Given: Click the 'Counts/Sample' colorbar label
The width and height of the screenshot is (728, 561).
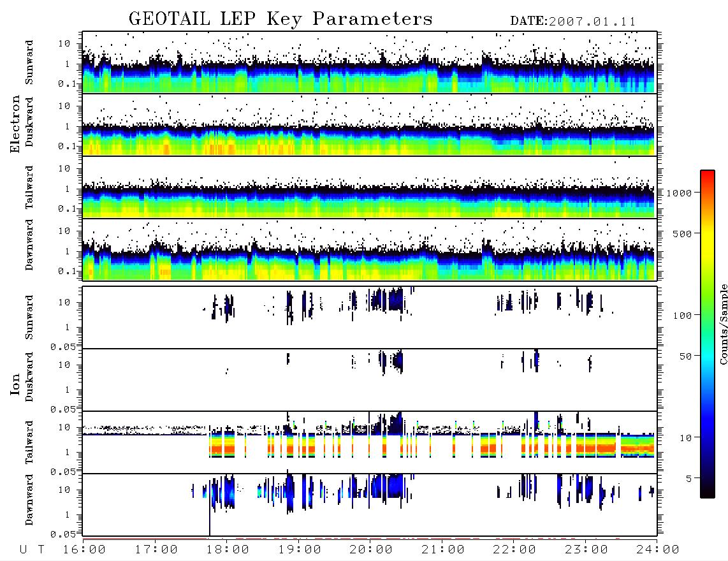Looking at the screenshot, I should coord(723,324).
